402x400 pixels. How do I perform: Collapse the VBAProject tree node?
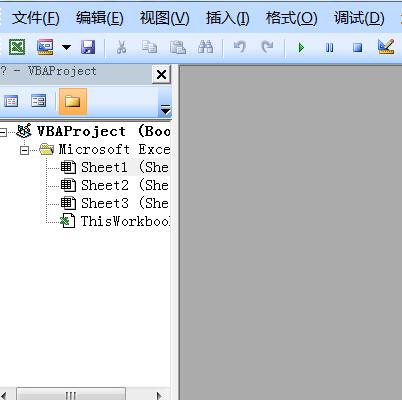tap(3, 132)
